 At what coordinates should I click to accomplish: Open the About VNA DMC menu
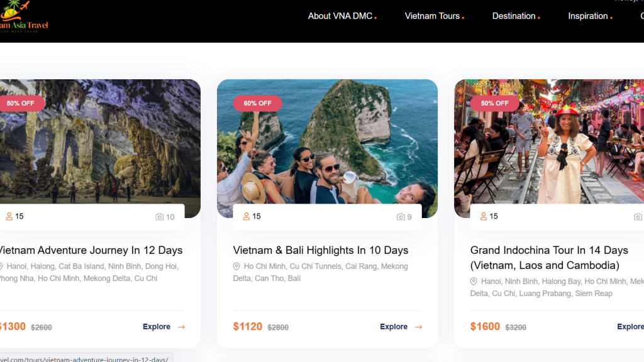342,16
